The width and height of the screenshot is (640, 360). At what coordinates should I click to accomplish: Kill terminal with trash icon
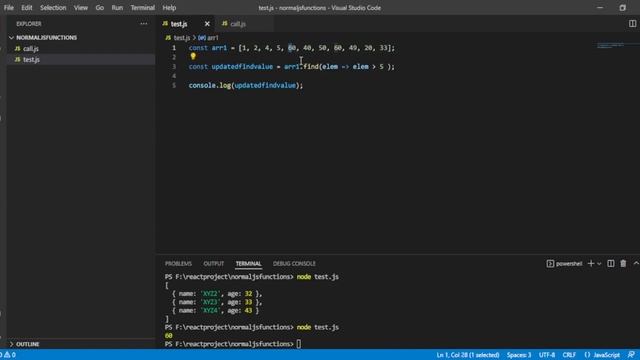[623, 264]
